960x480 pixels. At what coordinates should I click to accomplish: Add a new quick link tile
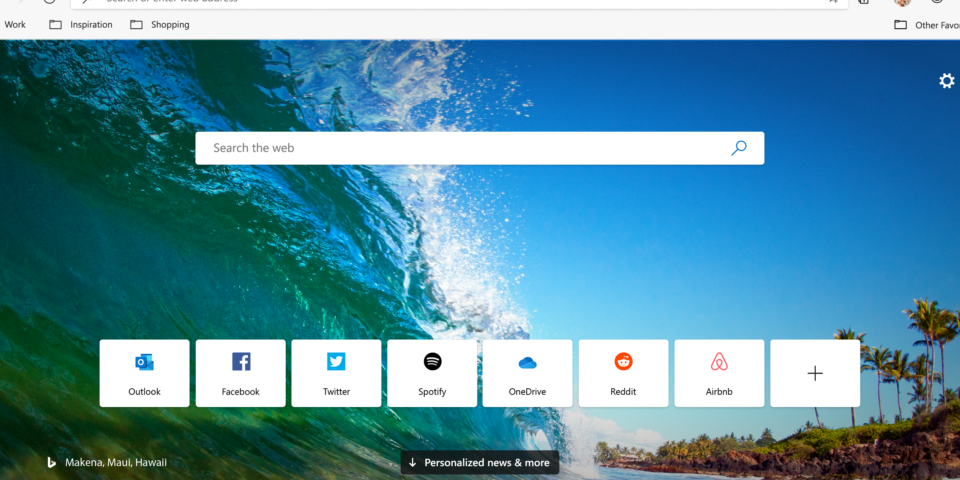click(x=815, y=373)
